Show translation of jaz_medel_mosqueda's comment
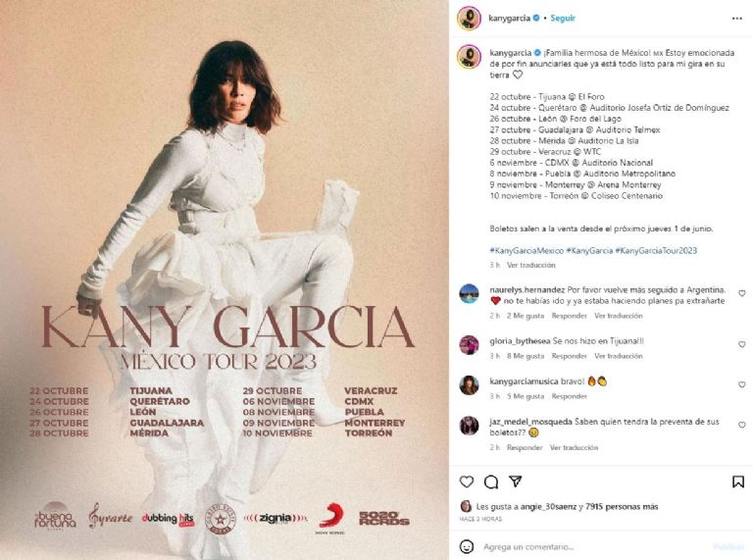This screenshot has height=560, width=753. point(574,447)
